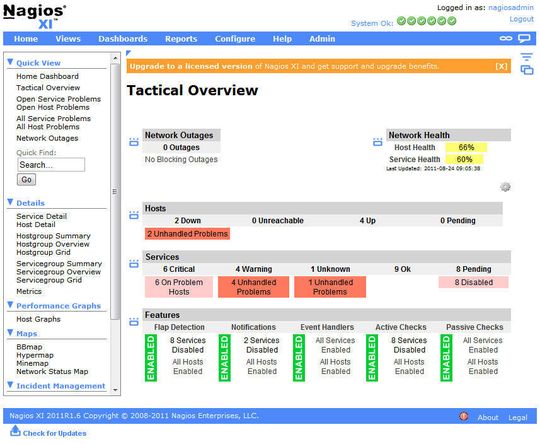Click sidebar scrollbar down arrow
Screen dimensions: 540x444
coord(115,390)
